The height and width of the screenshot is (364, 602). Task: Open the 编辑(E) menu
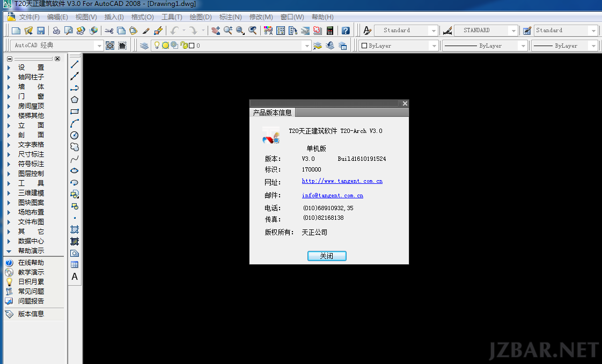click(x=57, y=17)
